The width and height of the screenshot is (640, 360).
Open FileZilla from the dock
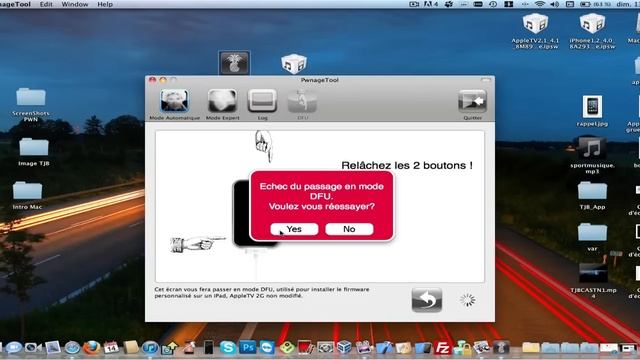pyautogui.click(x=442, y=348)
